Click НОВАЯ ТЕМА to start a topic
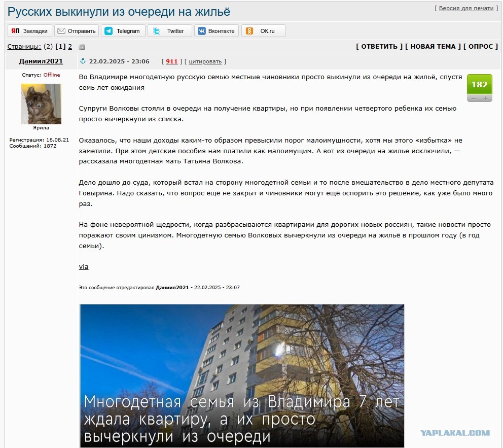Screen dimensions: 503x448 (433, 47)
